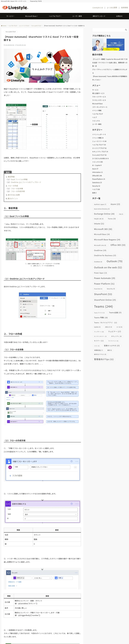Screen dimensions: 129x644
Task: Open お問合せ menu item
Action: [119, 16]
